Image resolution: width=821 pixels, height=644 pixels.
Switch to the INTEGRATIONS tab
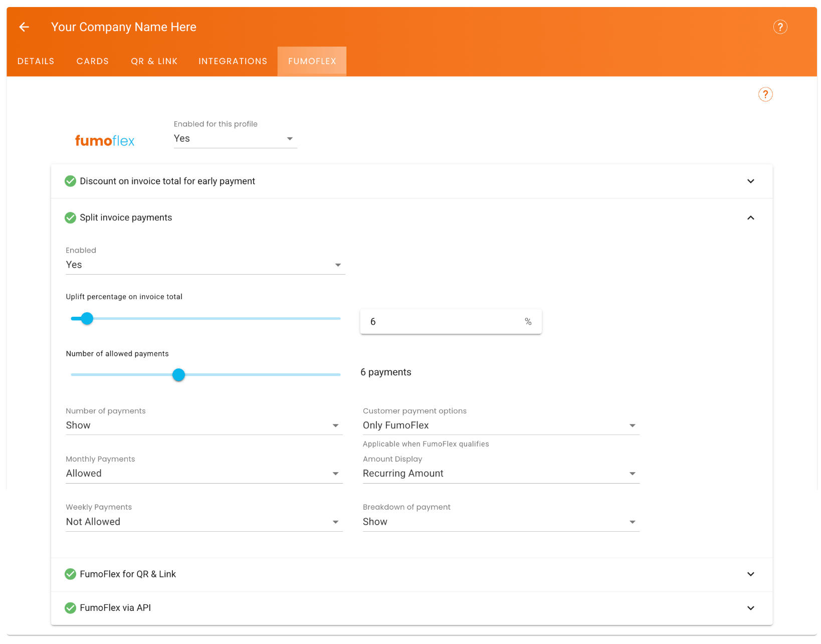[233, 61]
